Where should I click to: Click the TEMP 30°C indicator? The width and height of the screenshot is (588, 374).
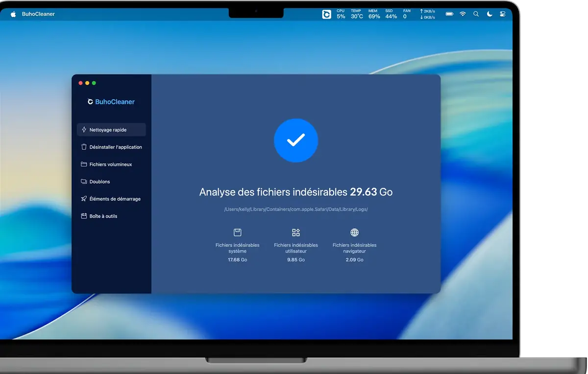coord(357,14)
